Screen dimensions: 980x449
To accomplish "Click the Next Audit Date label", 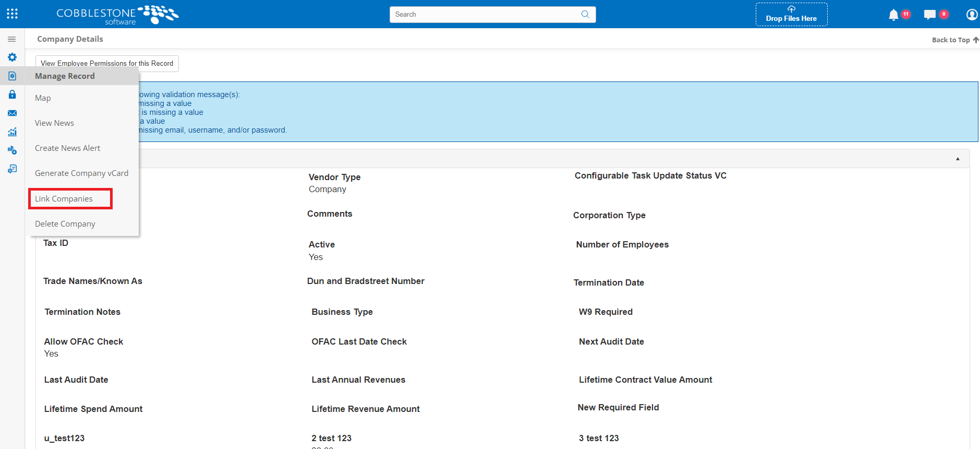I will [611, 342].
